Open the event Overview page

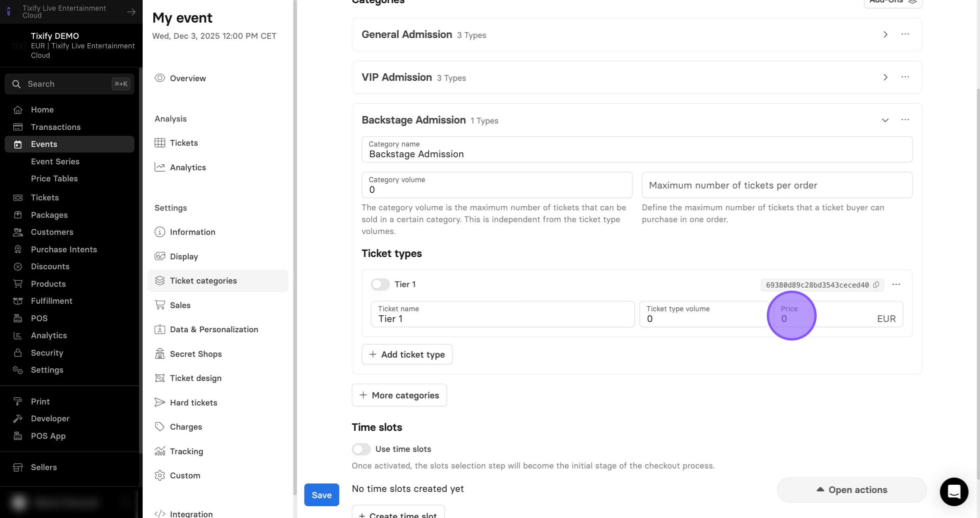[x=218, y=78]
